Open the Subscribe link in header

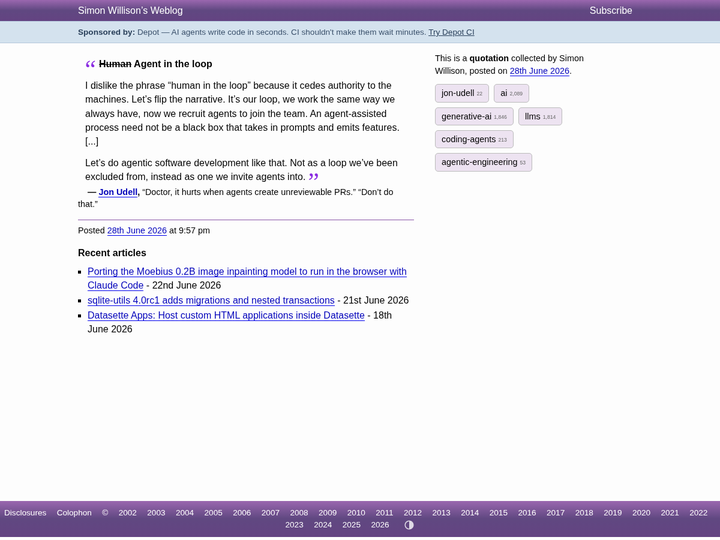pos(610,11)
